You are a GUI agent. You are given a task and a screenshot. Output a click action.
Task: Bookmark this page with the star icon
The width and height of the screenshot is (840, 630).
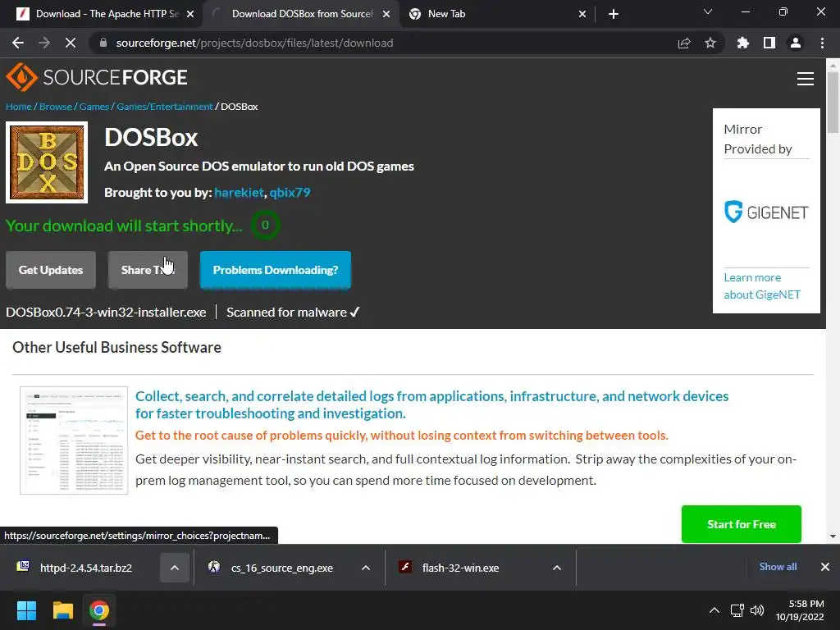point(710,43)
